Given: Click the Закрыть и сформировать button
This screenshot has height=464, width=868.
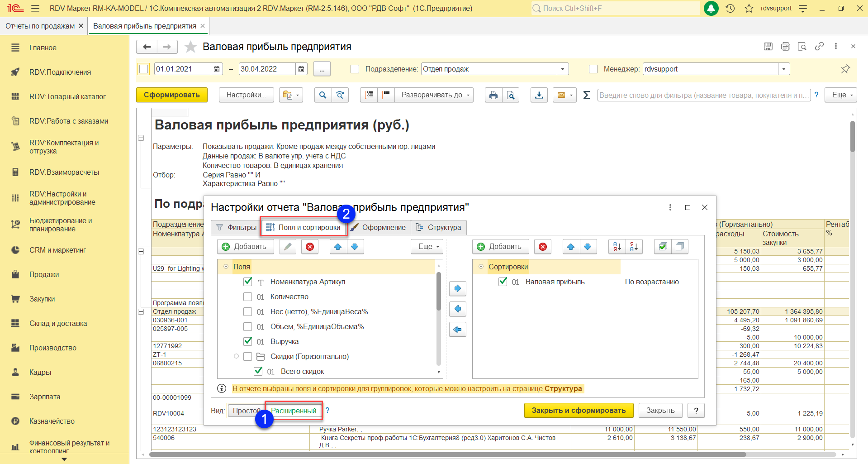Looking at the screenshot, I should (579, 411).
